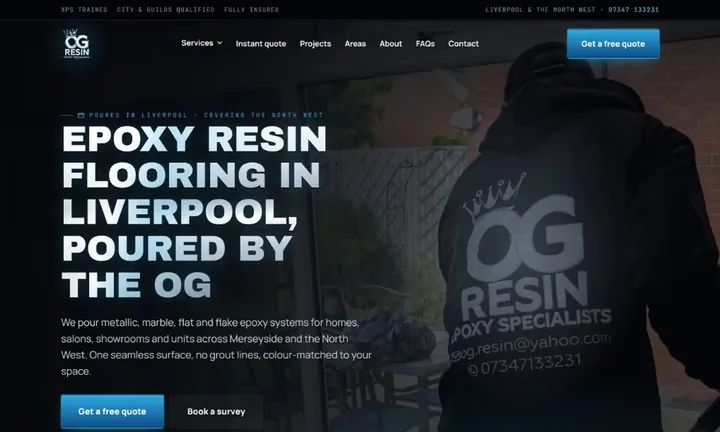Visit the FAQs page
The image size is (720, 432).
425,44
